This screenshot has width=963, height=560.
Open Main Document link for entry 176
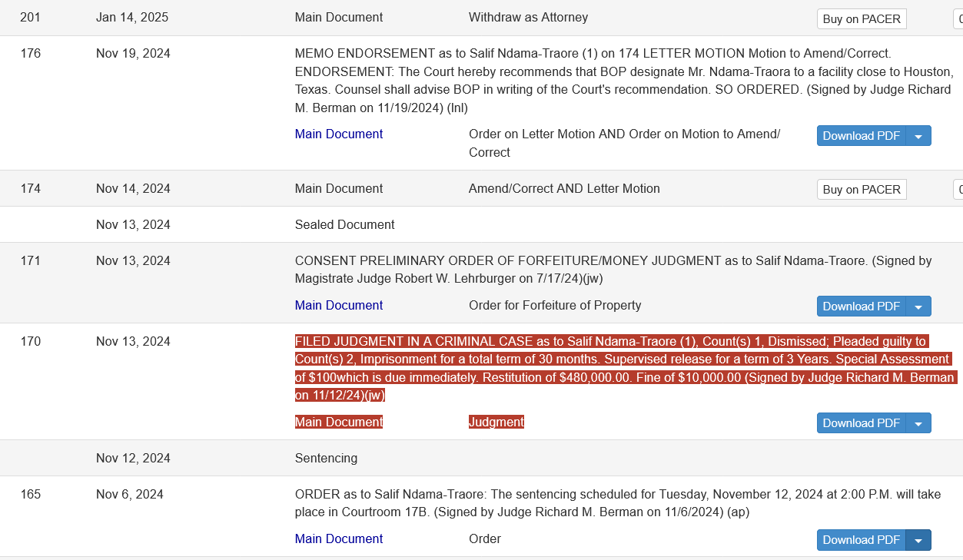coord(339,134)
